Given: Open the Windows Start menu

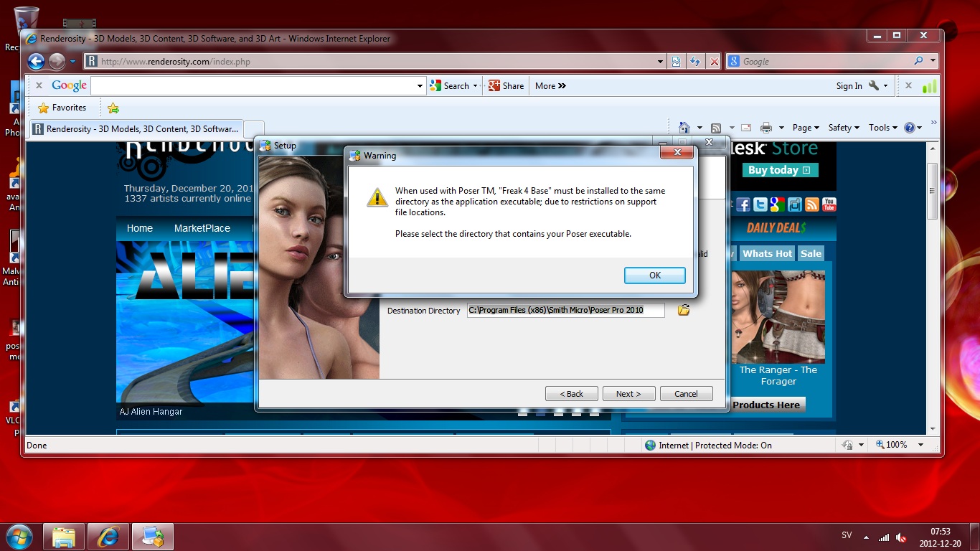Looking at the screenshot, I should 19,537.
